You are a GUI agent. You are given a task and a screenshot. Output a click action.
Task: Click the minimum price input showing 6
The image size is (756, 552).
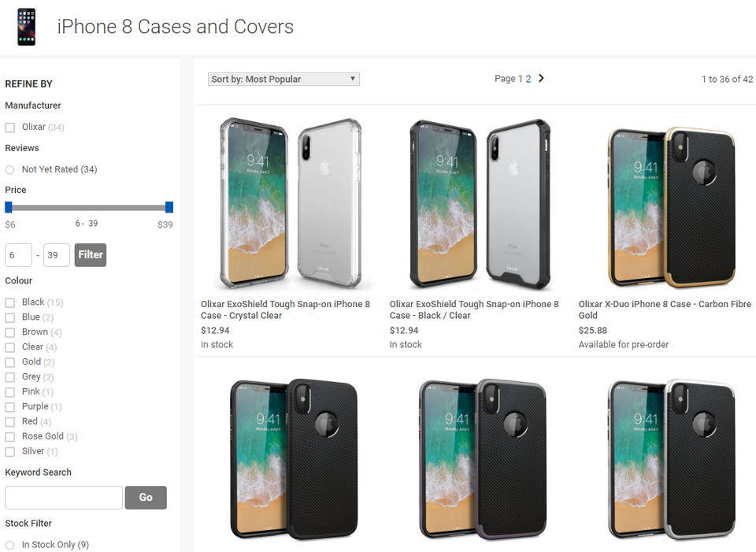pos(17,254)
